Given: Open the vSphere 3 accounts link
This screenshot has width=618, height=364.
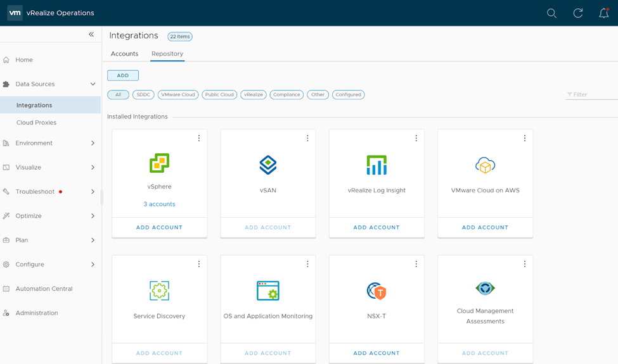Looking at the screenshot, I should click(x=159, y=204).
